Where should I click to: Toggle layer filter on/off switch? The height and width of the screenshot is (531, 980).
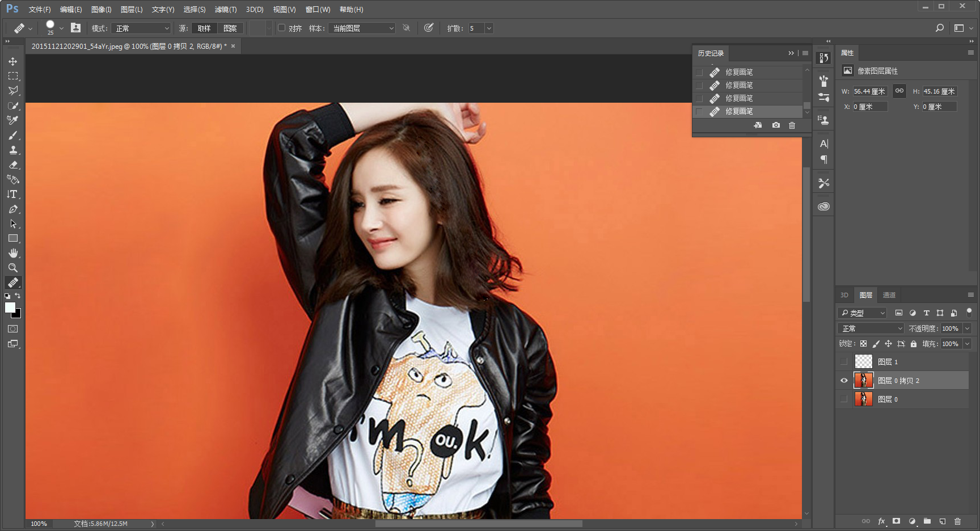pos(969,311)
